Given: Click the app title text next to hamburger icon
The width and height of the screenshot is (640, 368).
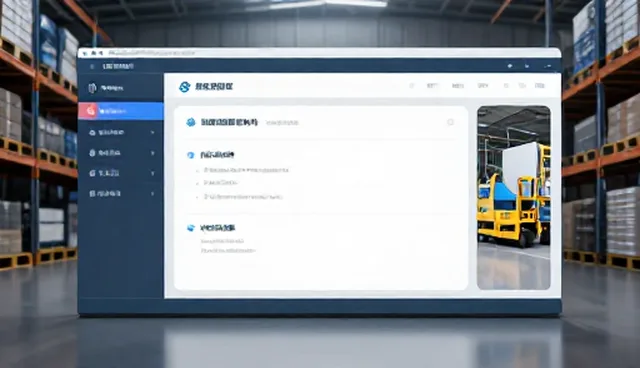Looking at the screenshot, I should [118, 66].
